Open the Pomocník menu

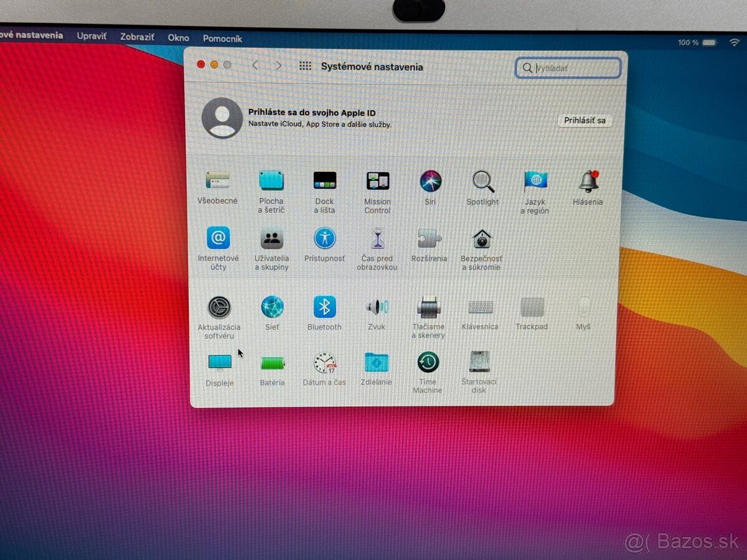[223, 38]
